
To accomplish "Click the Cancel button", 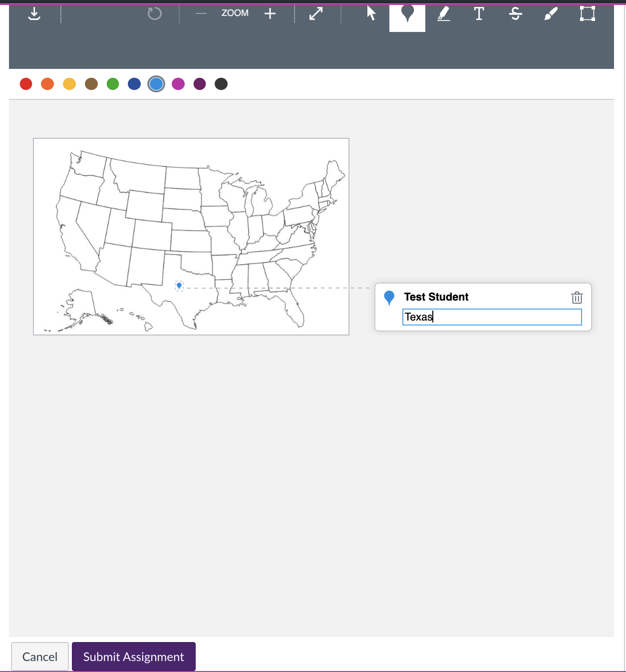I will pos(40,657).
